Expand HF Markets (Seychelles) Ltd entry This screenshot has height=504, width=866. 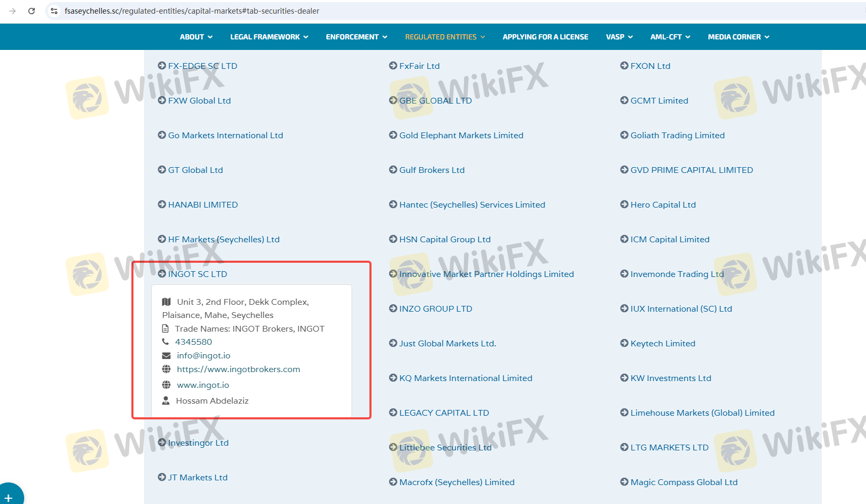click(223, 240)
